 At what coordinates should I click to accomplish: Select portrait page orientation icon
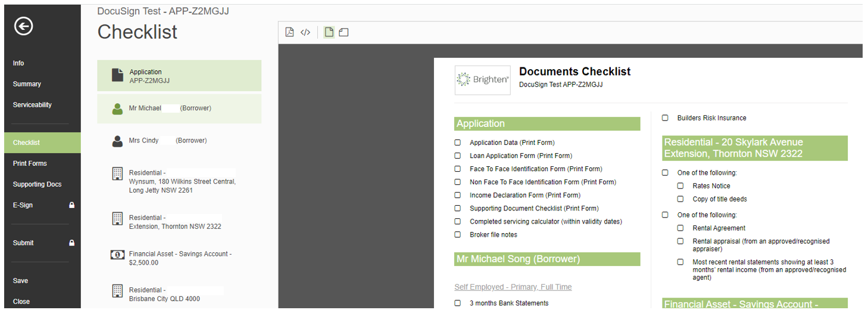(x=329, y=32)
